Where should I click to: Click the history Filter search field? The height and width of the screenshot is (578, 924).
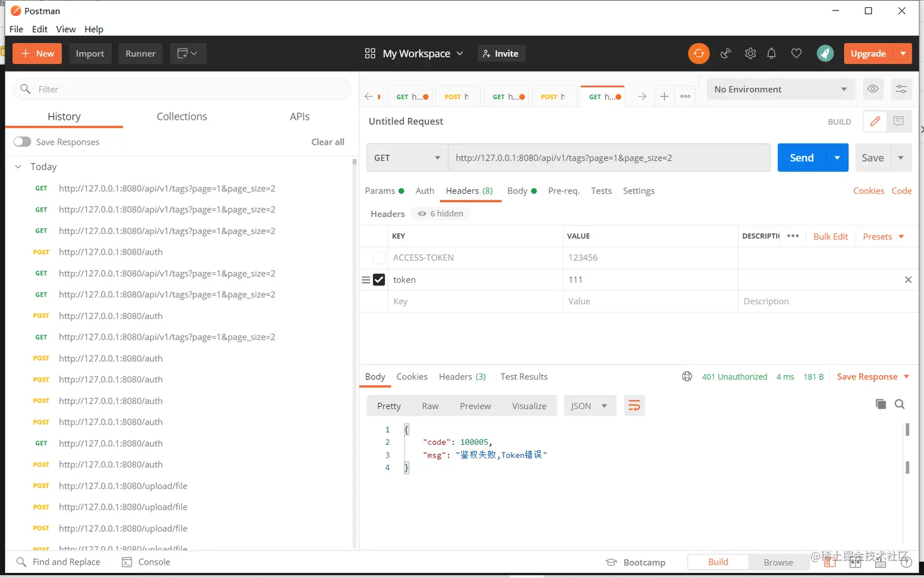[x=182, y=89]
